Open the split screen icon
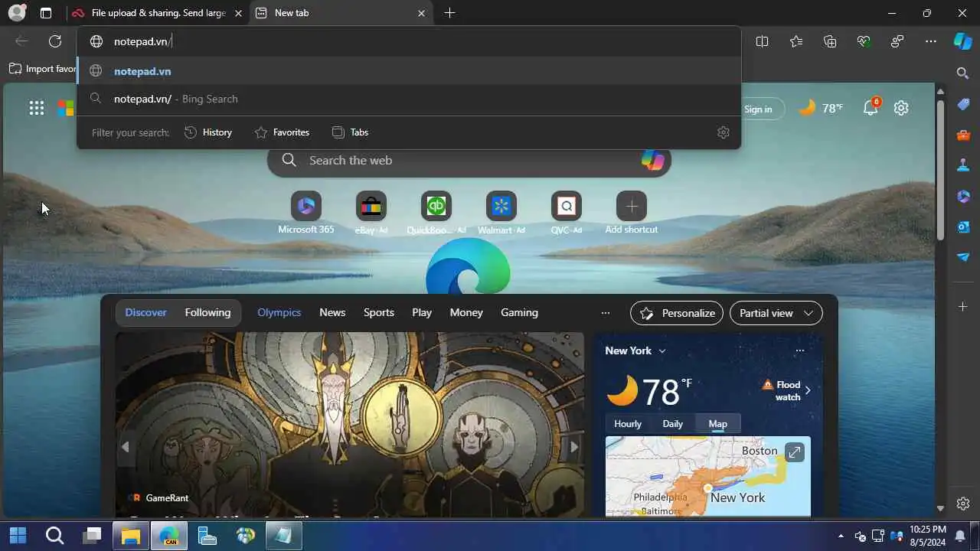Screen dimensions: 980x551 [x=762, y=41]
